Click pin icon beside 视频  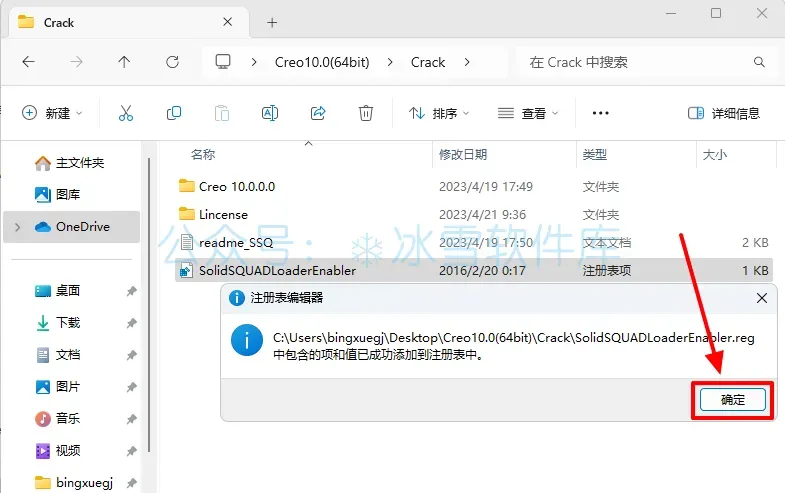[x=131, y=451]
